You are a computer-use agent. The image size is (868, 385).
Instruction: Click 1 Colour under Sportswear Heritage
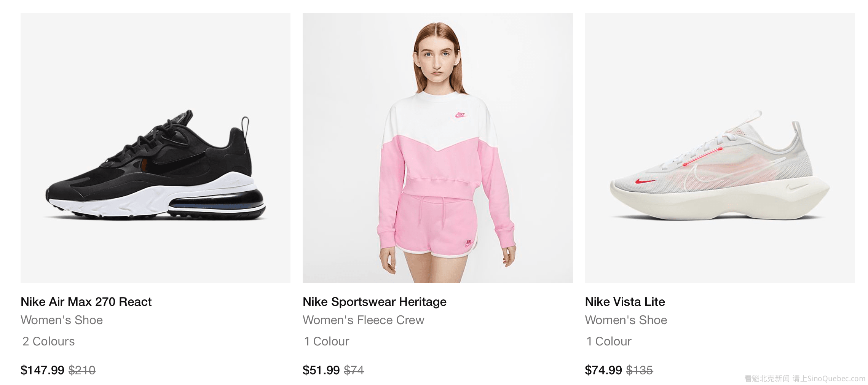[326, 341]
